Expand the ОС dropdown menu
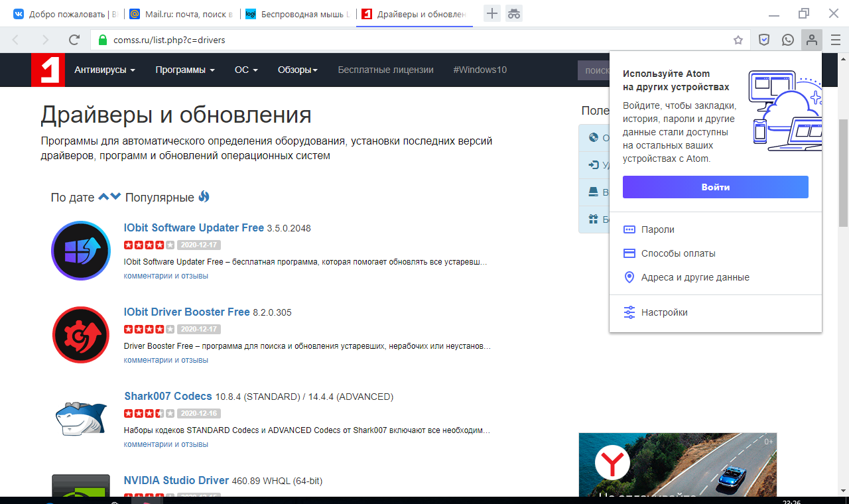This screenshot has width=849, height=504. click(246, 70)
